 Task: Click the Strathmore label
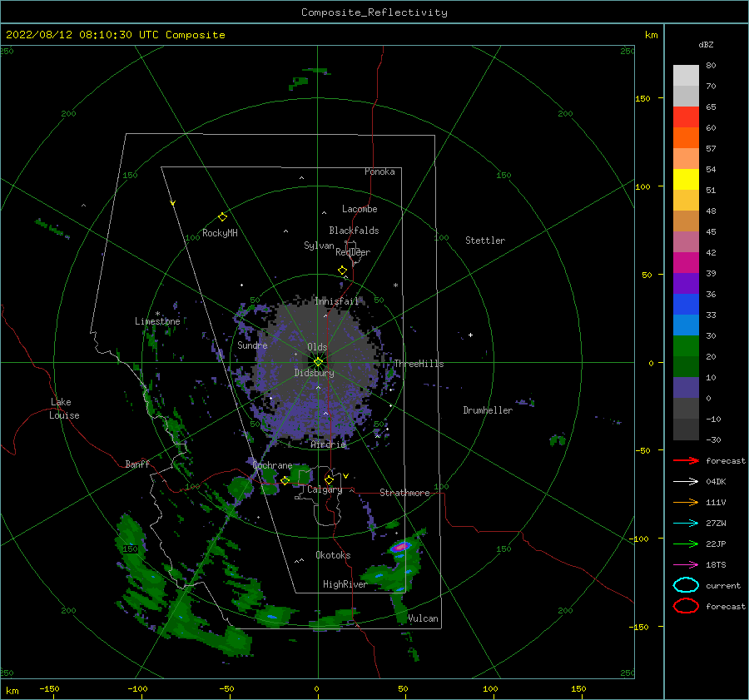(404, 493)
